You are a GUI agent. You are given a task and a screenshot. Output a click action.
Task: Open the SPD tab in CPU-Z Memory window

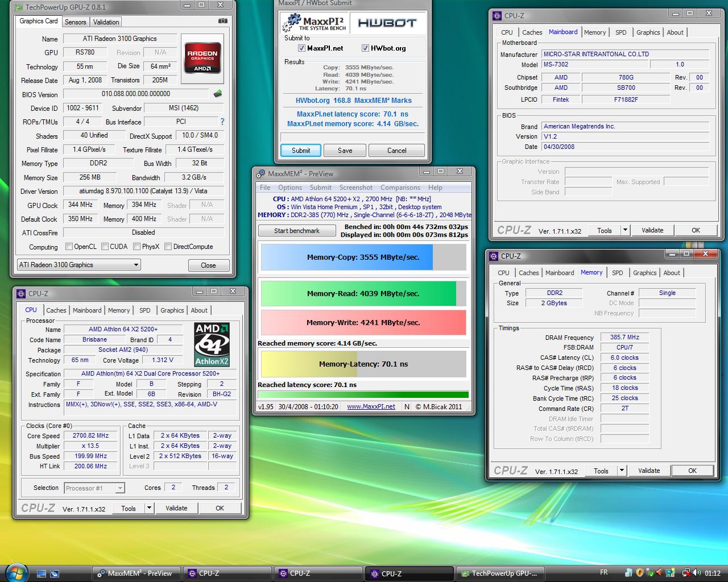click(617, 273)
